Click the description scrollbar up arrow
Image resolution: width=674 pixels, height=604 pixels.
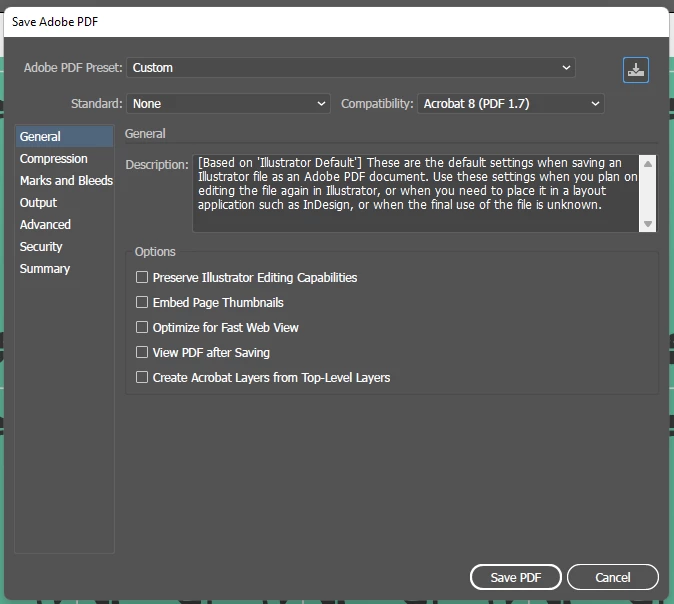(x=648, y=164)
